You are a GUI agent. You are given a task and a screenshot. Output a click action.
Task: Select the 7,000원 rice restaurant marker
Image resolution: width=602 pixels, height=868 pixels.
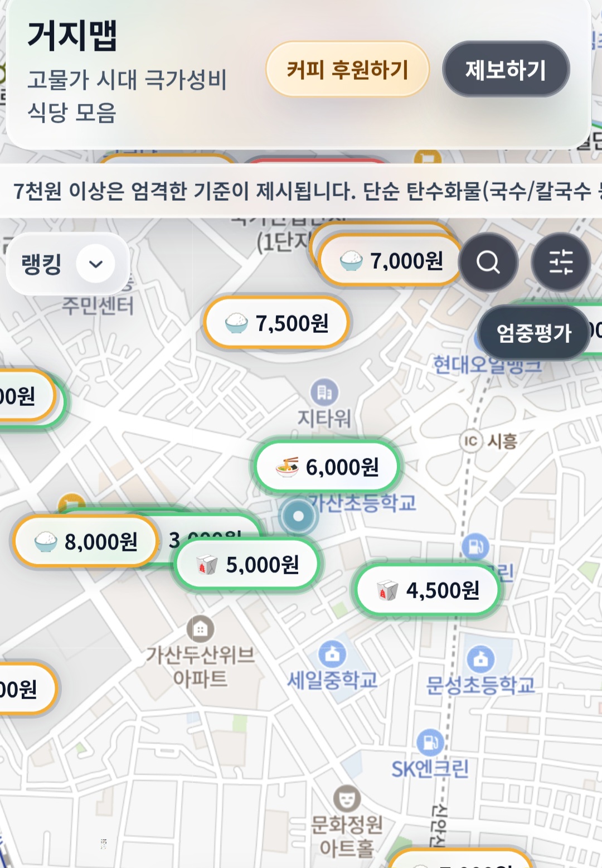pyautogui.click(x=391, y=261)
